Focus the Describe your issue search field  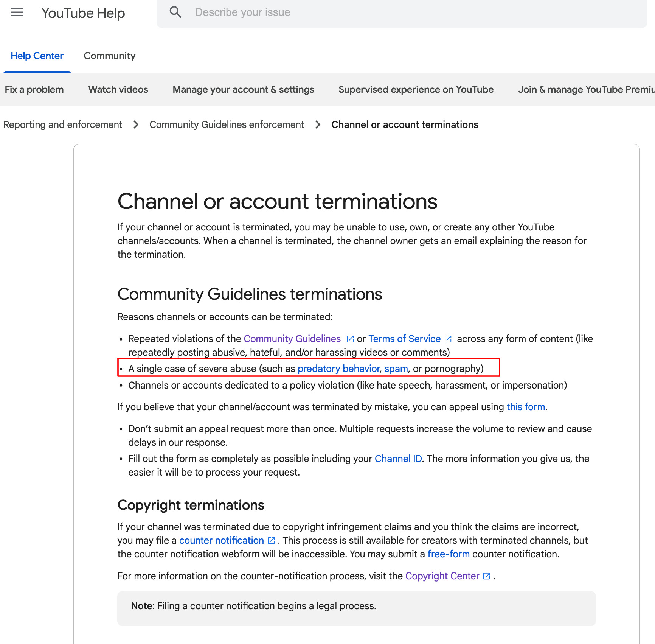402,13
